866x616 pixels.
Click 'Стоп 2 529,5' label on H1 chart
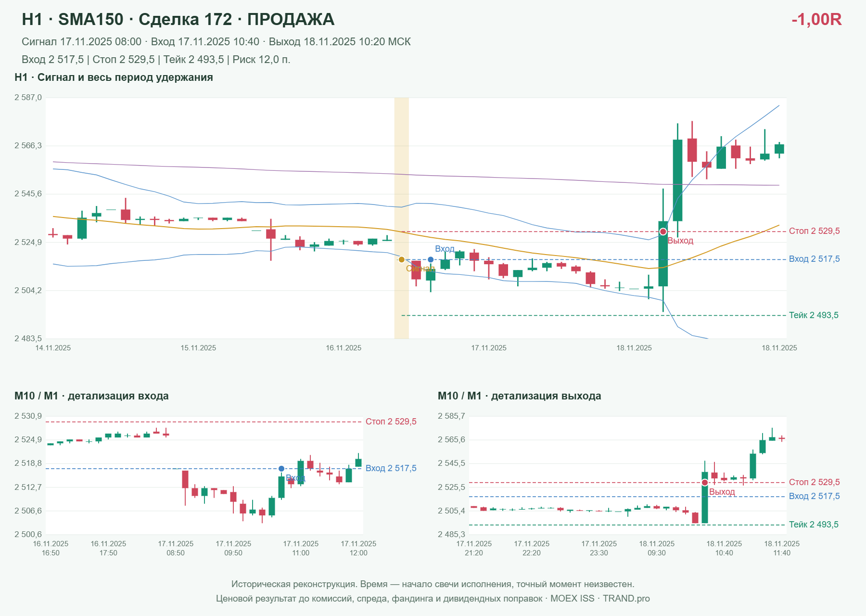[x=815, y=231]
